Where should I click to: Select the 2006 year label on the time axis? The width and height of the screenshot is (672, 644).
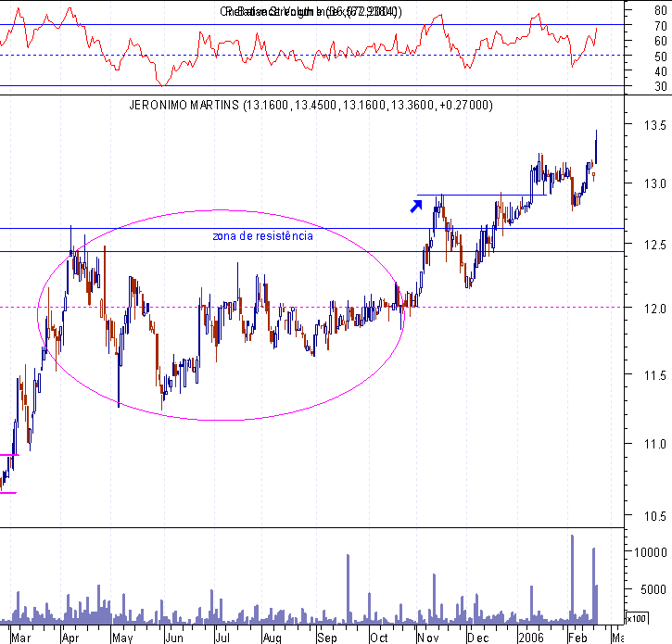point(530,638)
